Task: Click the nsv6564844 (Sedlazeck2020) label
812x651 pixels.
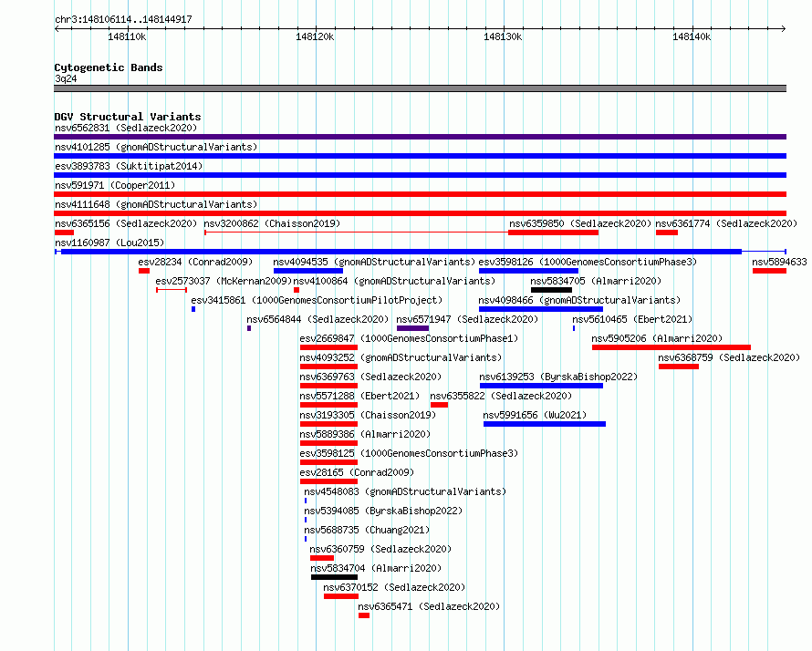Action: 318,319
